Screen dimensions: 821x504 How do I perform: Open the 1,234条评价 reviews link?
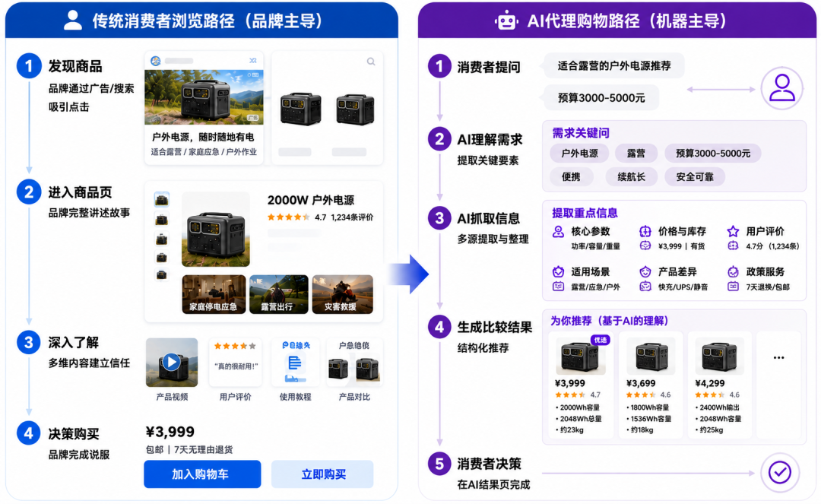(x=352, y=217)
